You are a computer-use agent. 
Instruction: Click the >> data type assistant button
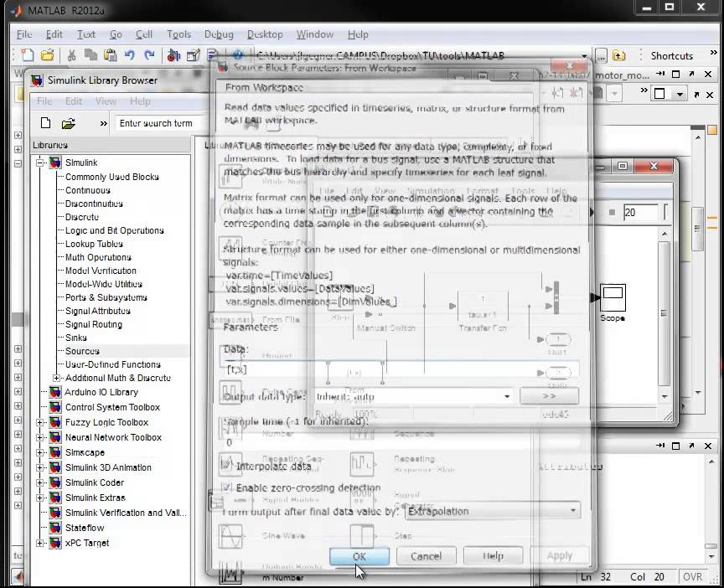pos(549,396)
